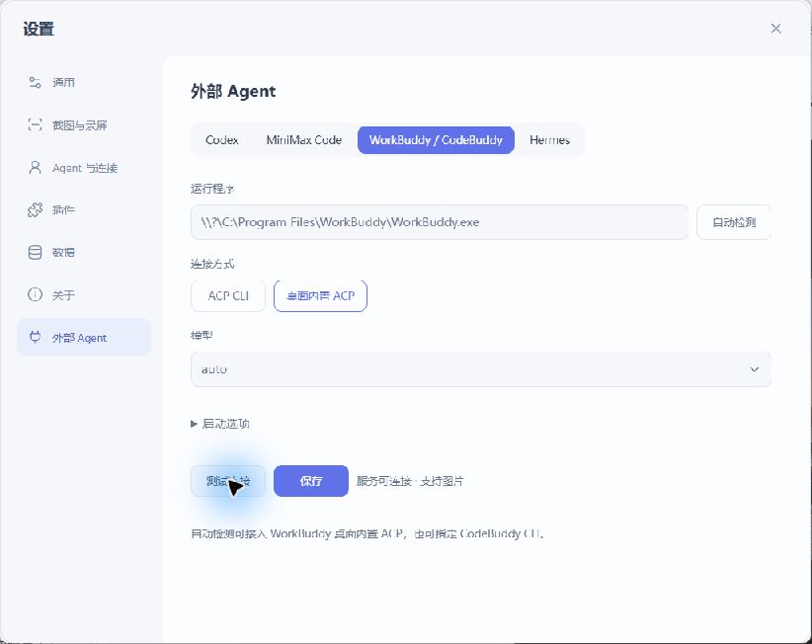
Task: Click the 插件 puzzle-piece icon
Action: (35, 209)
